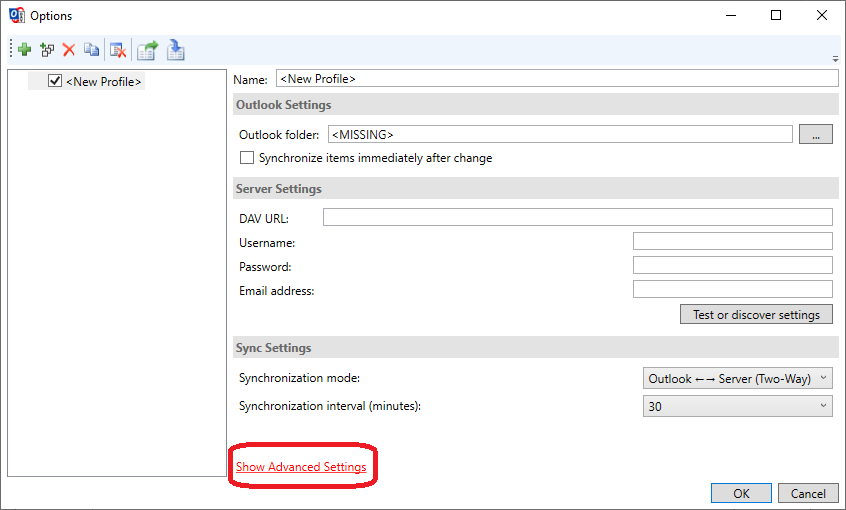
Task: Enable Synchronize items immediately after change
Action: pos(247,158)
